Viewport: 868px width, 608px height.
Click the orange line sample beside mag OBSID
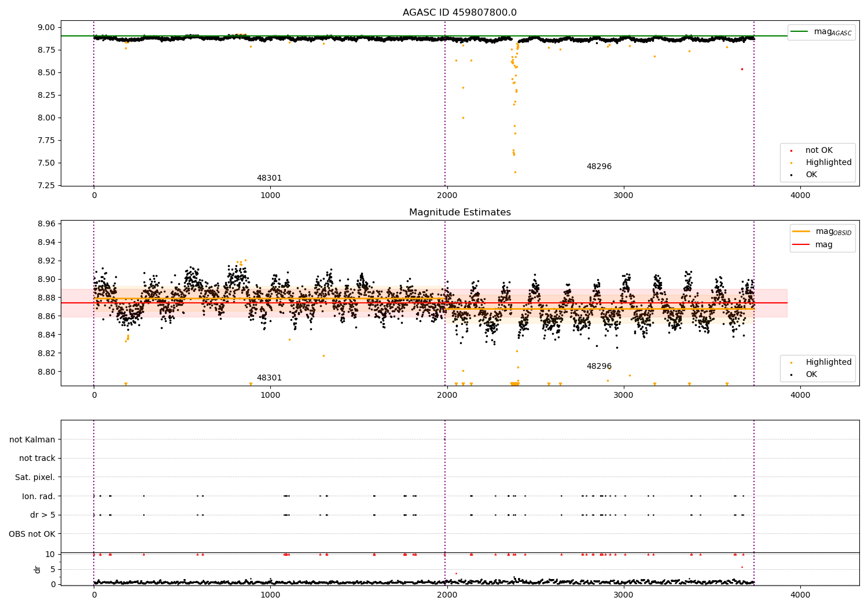(801, 232)
